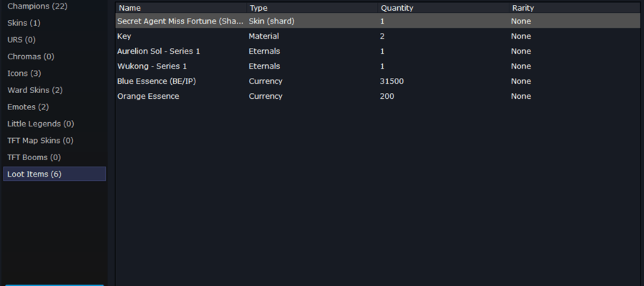This screenshot has width=644, height=286.
Task: Sort by the Type column header
Action: tap(312, 8)
